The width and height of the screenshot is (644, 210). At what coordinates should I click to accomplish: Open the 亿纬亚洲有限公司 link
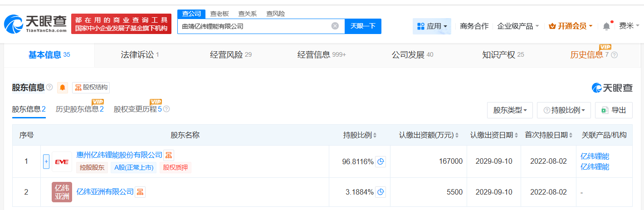pyautogui.click(x=105, y=192)
